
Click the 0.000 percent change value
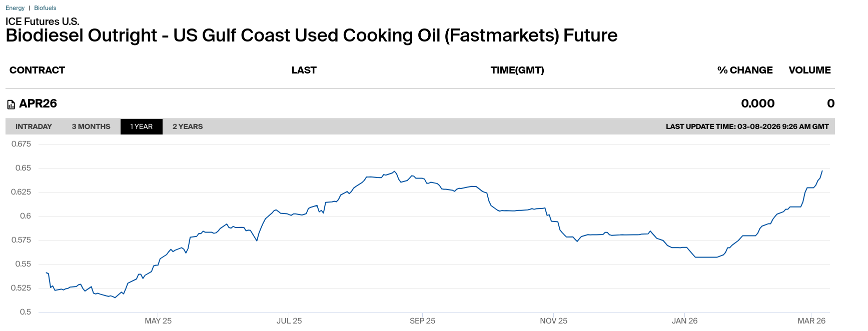click(757, 103)
